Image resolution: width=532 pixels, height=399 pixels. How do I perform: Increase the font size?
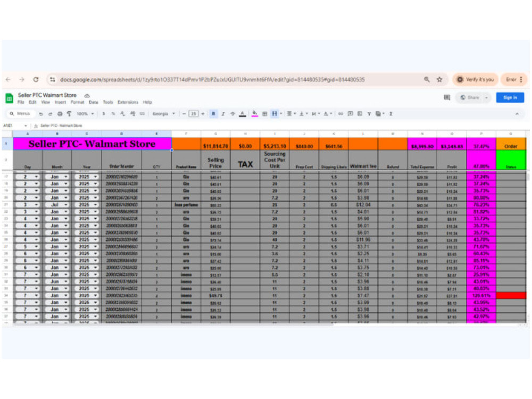click(203, 114)
